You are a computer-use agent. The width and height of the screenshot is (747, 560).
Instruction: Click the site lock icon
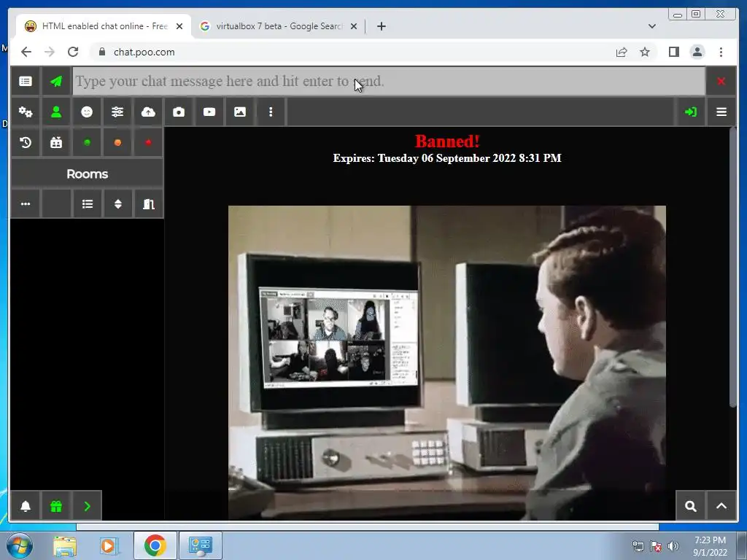101,52
